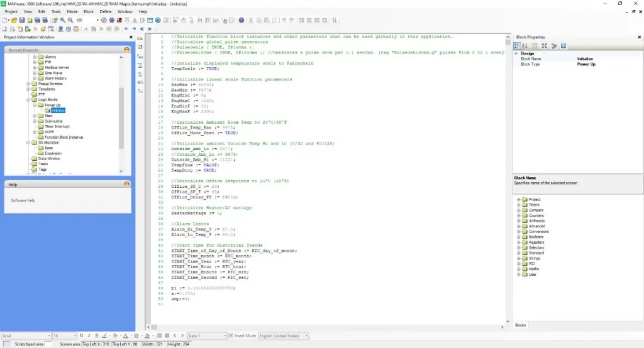Expand the Timers folder in blocks tree

point(519,205)
